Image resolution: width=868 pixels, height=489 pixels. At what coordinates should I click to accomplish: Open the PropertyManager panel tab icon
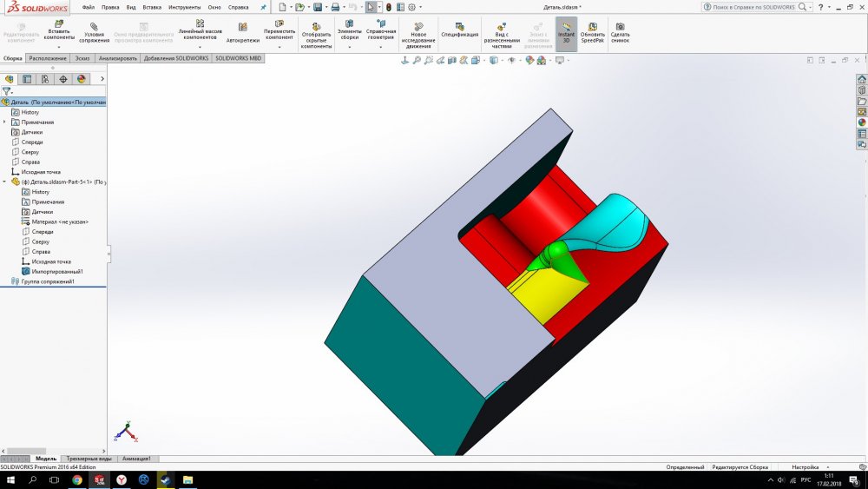coord(27,79)
